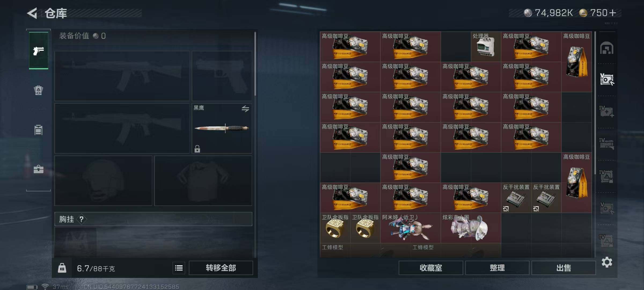Click the 整理 sort button
This screenshot has width=644, height=290.
tap(497, 268)
